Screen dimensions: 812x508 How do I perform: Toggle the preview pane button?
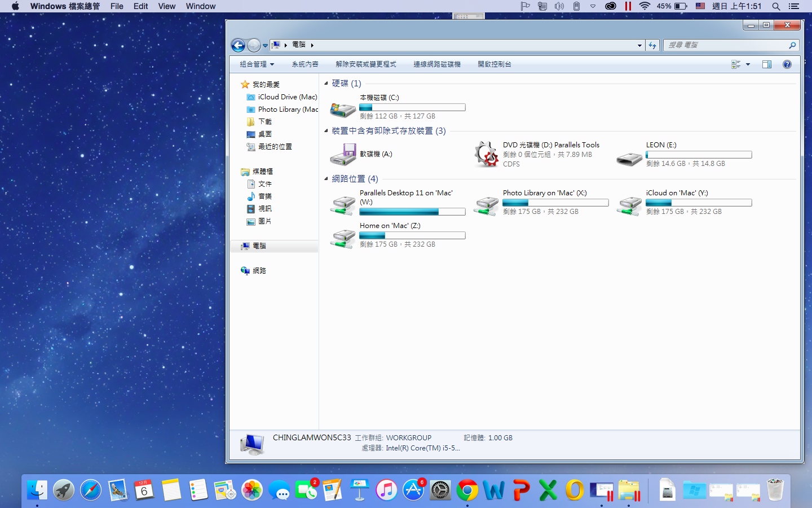click(767, 64)
